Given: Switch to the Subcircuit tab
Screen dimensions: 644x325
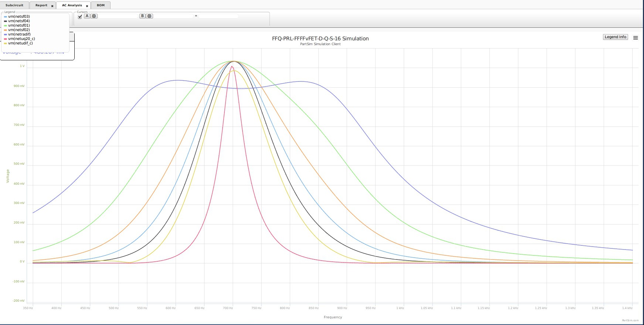Looking at the screenshot, I should (14, 5).
